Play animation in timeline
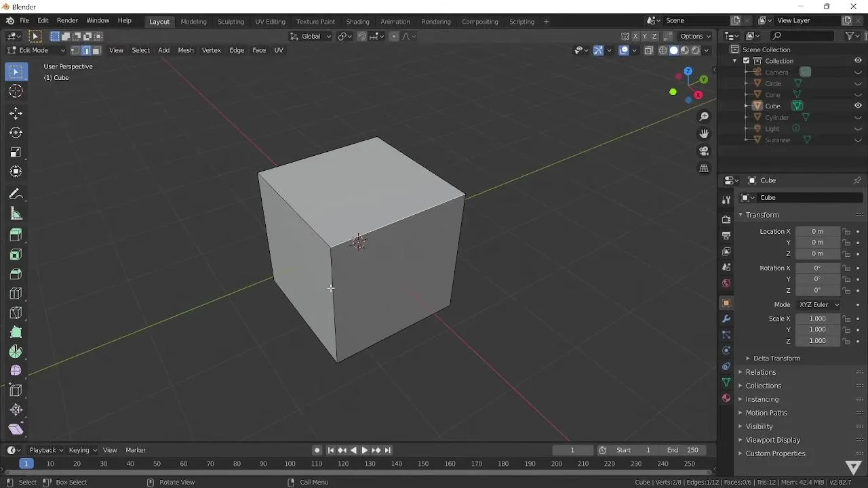The height and width of the screenshot is (488, 868). click(x=365, y=450)
